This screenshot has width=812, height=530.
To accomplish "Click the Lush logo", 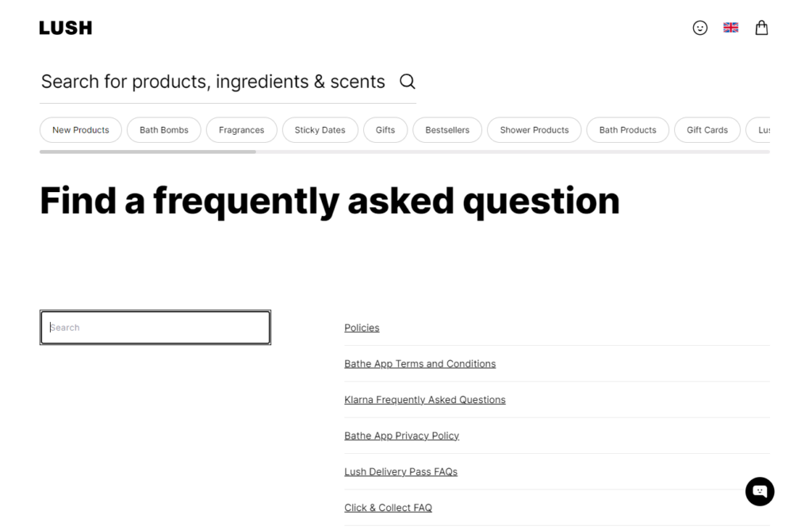I will pyautogui.click(x=65, y=27).
